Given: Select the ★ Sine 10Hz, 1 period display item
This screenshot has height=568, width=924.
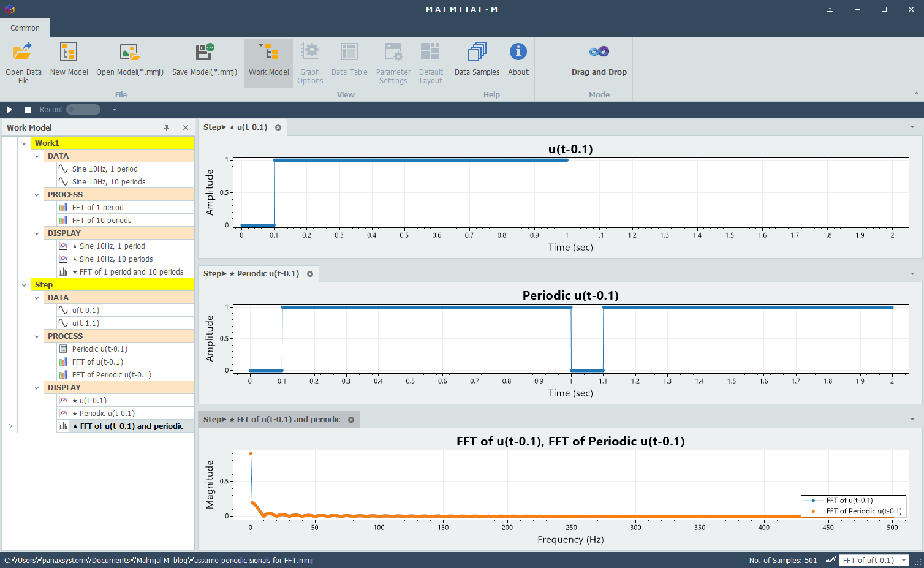Looking at the screenshot, I should click(x=125, y=246).
